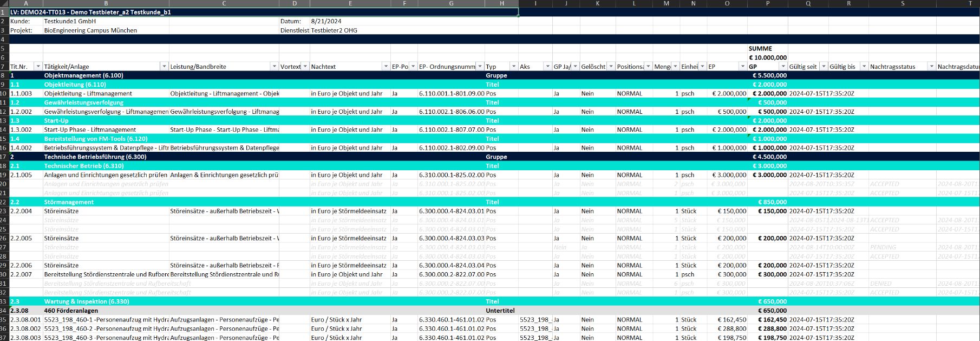This screenshot has width=980, height=341.
Task: Open the Gültig seit filter dropdown
Action: pos(824,67)
